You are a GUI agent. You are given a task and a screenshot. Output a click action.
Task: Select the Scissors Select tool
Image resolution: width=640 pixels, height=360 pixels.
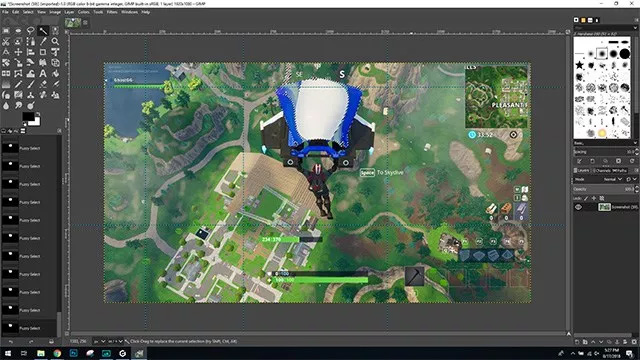[6, 41]
